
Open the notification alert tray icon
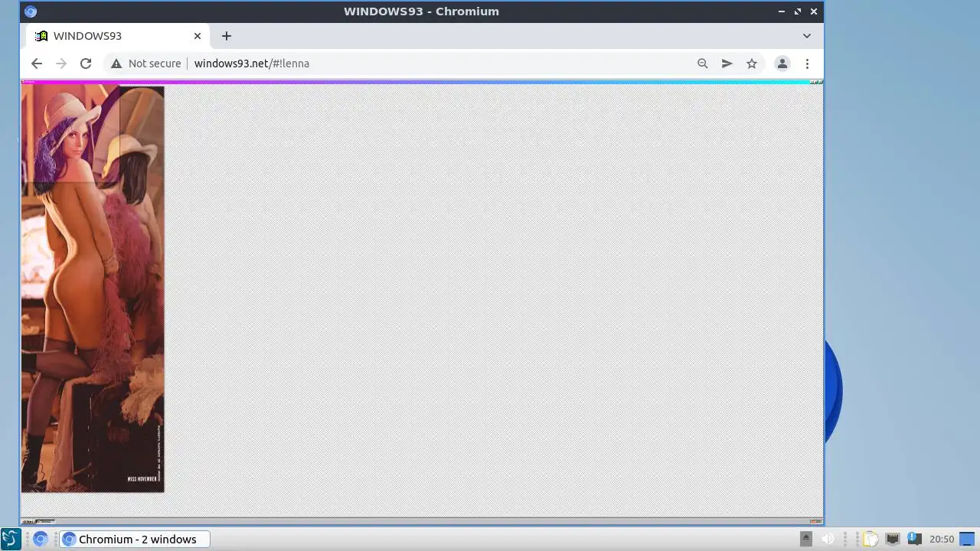(x=913, y=539)
